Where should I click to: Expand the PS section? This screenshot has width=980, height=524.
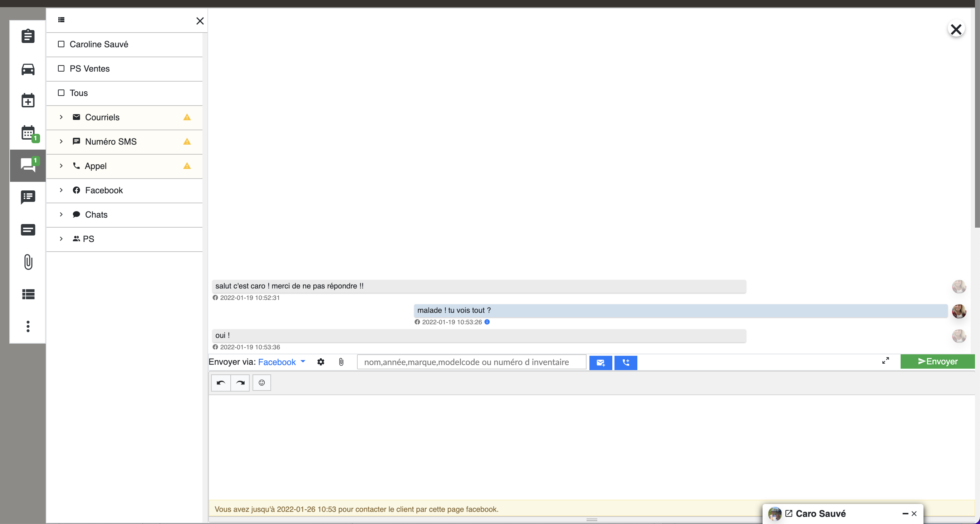click(61, 239)
